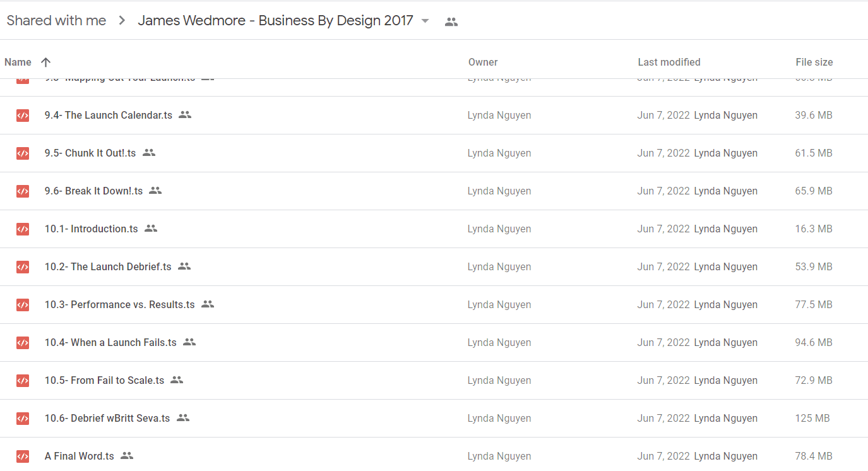The image size is (868, 471).
Task: Click shared people icon next to 10.6- Debrief wBritt Seva.ts
Action: point(183,418)
